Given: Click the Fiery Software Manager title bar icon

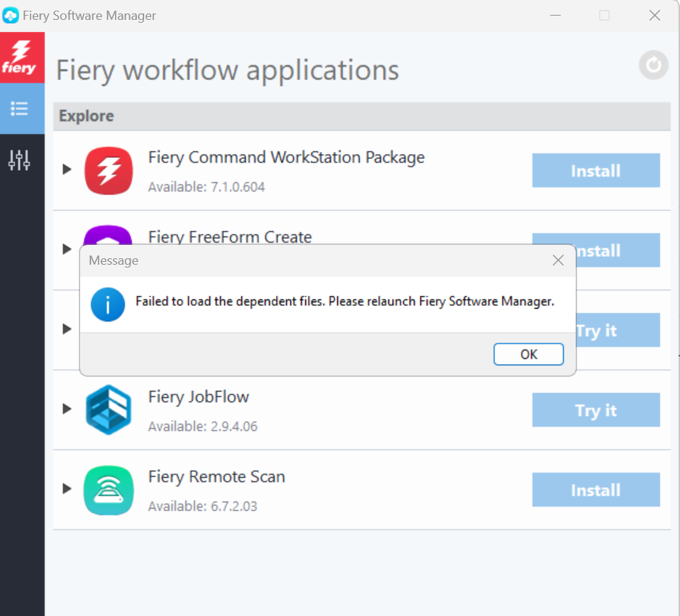Looking at the screenshot, I should point(11,16).
